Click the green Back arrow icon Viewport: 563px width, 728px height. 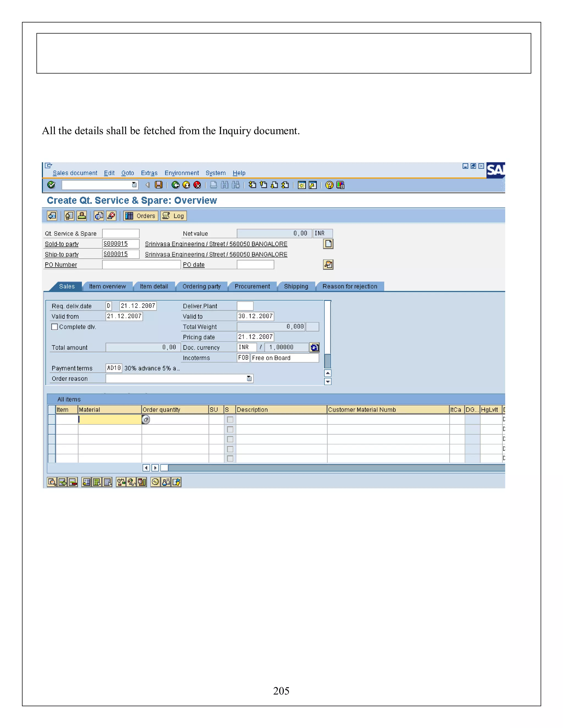pyautogui.click(x=175, y=185)
